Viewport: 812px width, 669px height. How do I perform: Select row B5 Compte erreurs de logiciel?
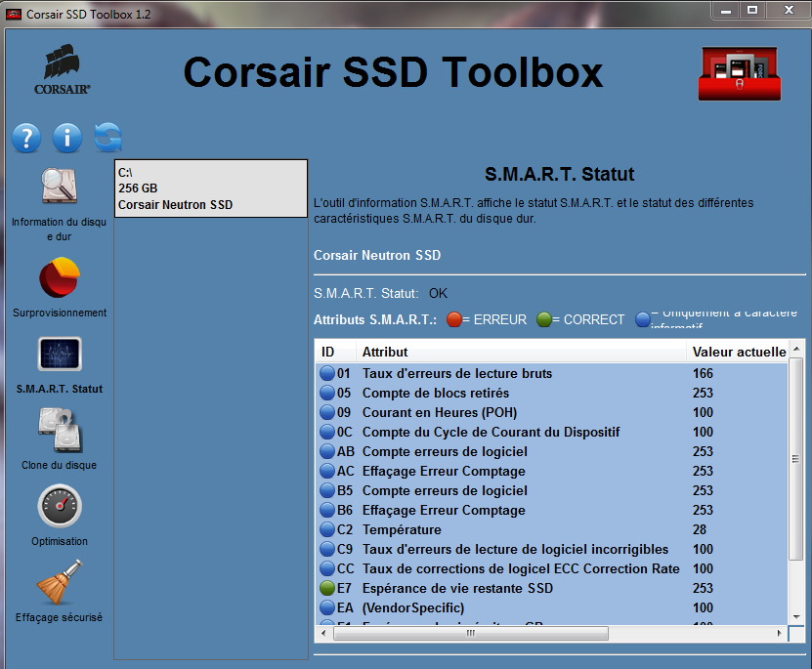click(x=551, y=490)
